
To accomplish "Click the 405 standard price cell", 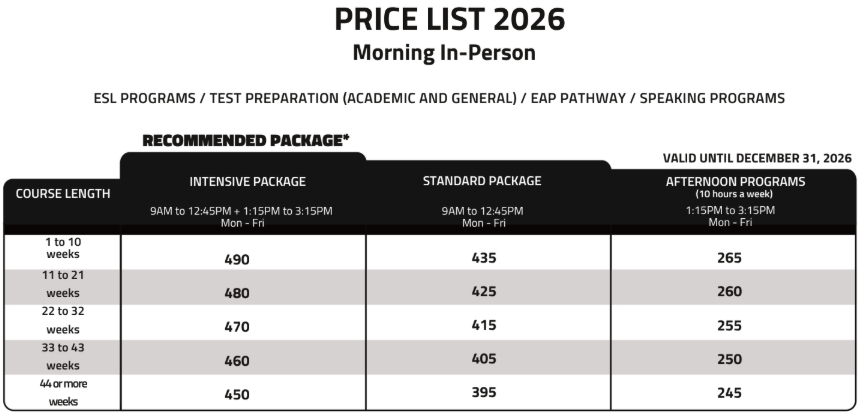I will [x=484, y=359].
